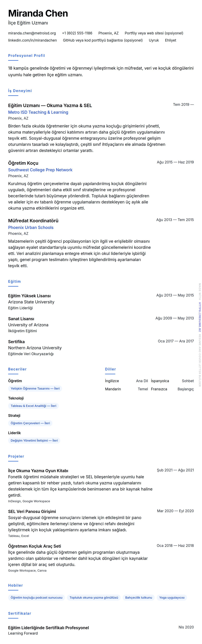The height and width of the screenshot is (644, 202).
Task: Follow the Phoenix Urban Schools link
Action: click(31, 228)
